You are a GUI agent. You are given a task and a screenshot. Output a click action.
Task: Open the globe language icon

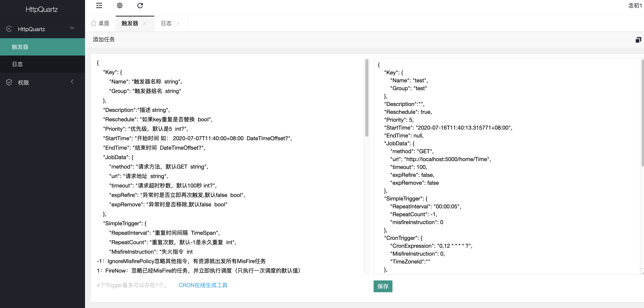tap(119, 6)
